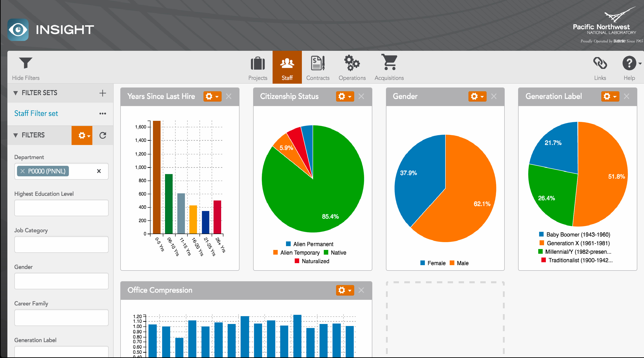Click the 11-15 Yrs gray bar

click(x=181, y=213)
